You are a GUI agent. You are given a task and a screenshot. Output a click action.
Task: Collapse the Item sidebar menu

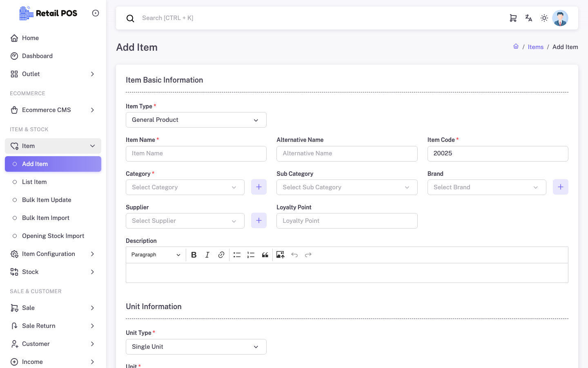[x=53, y=146]
